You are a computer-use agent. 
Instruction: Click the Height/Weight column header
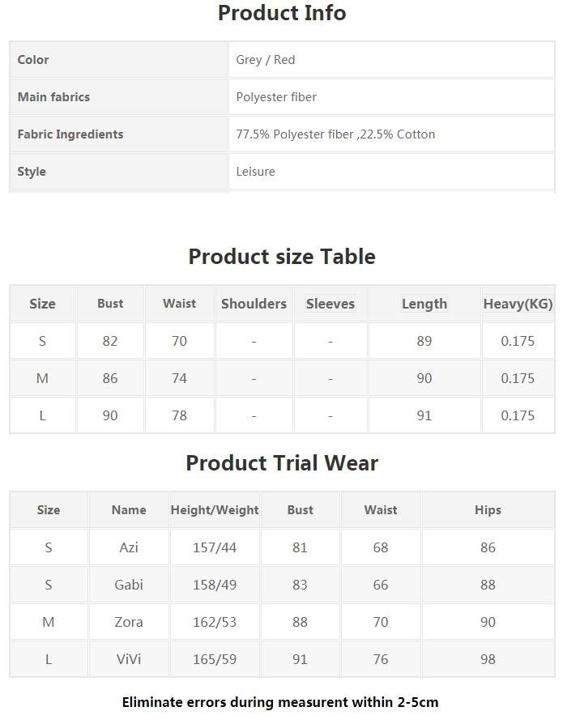(215, 510)
